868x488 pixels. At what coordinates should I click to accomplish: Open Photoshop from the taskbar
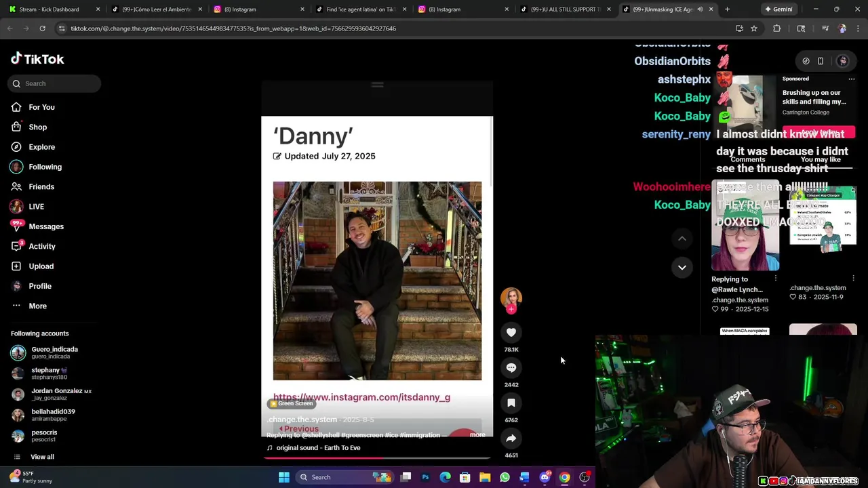pyautogui.click(x=425, y=477)
